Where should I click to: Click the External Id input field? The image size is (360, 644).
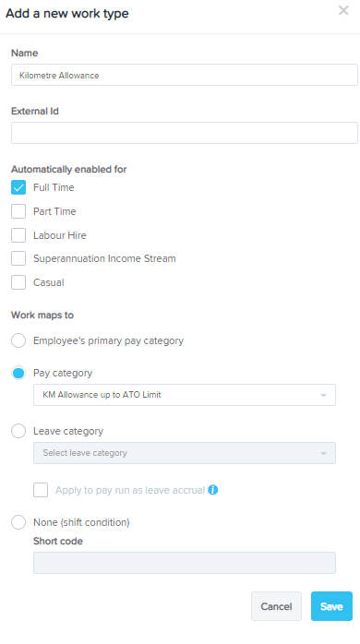pos(185,133)
